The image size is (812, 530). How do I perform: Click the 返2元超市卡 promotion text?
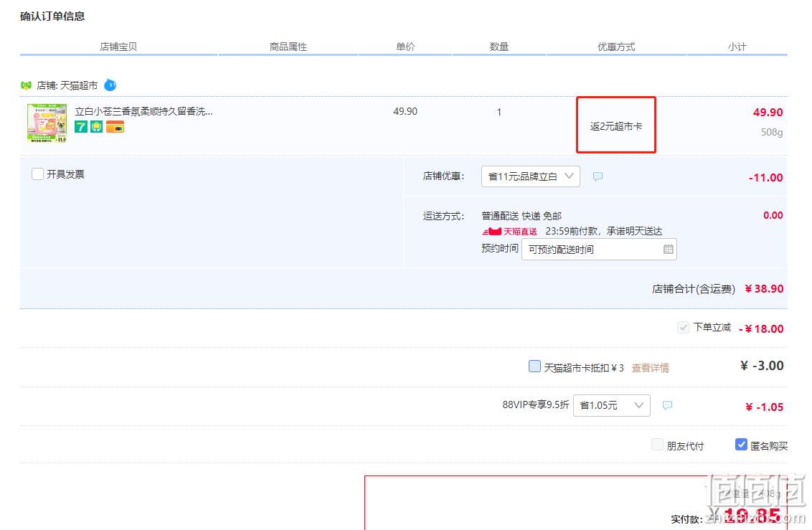point(616,126)
